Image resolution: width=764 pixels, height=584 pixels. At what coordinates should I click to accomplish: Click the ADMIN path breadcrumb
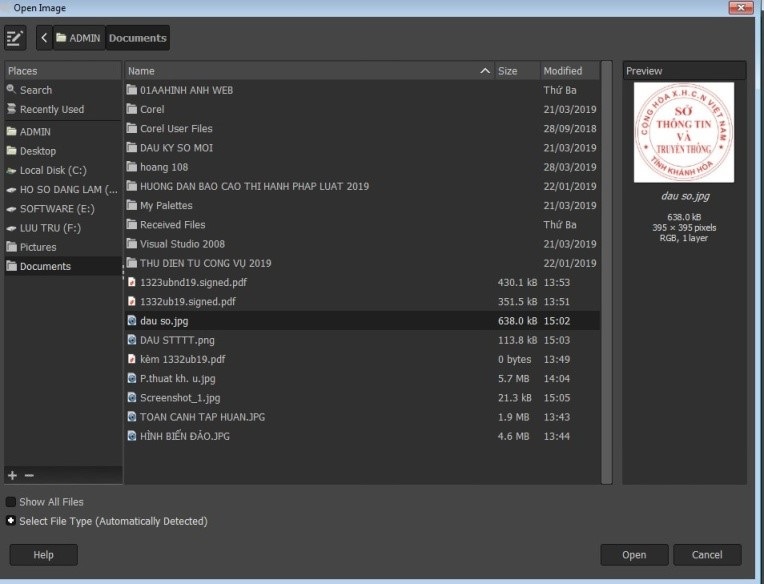pos(77,38)
